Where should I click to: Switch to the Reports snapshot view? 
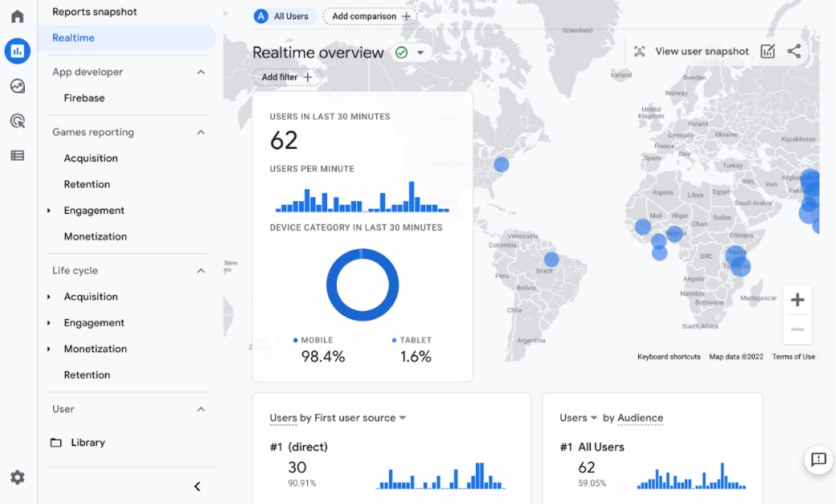[93, 11]
